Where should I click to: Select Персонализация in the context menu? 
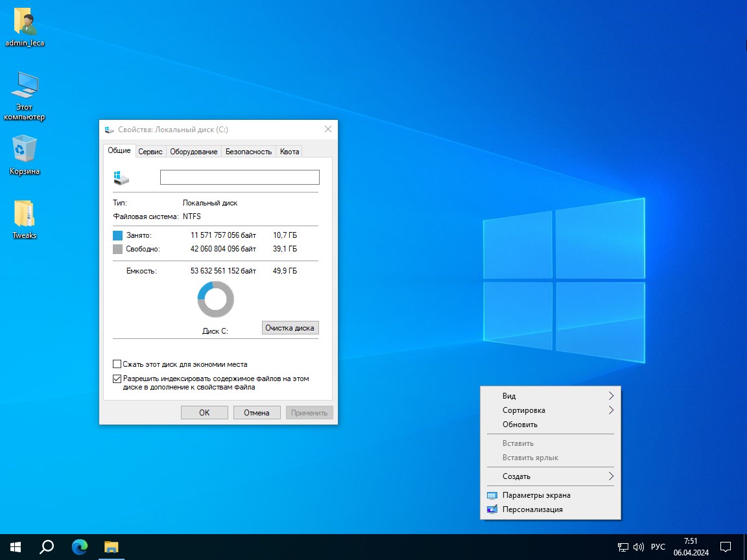tap(532, 509)
